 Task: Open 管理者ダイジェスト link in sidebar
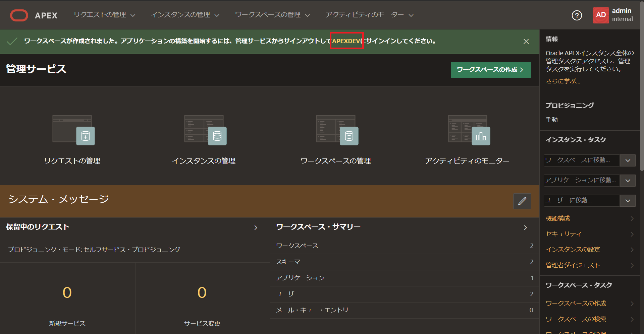coord(573,265)
